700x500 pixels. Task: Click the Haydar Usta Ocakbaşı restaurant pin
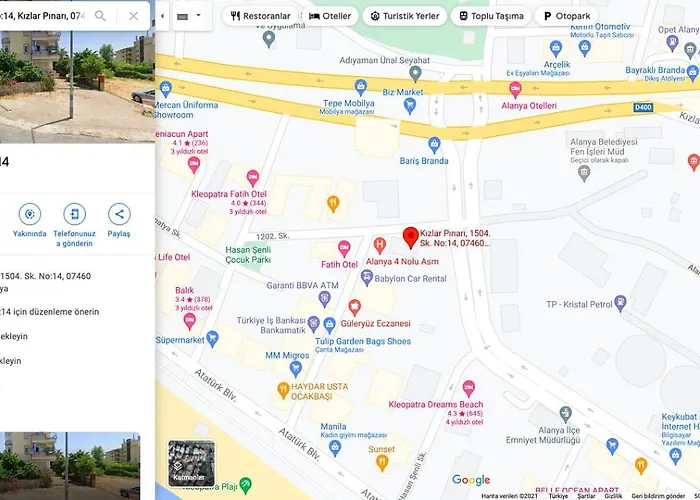tap(283, 390)
